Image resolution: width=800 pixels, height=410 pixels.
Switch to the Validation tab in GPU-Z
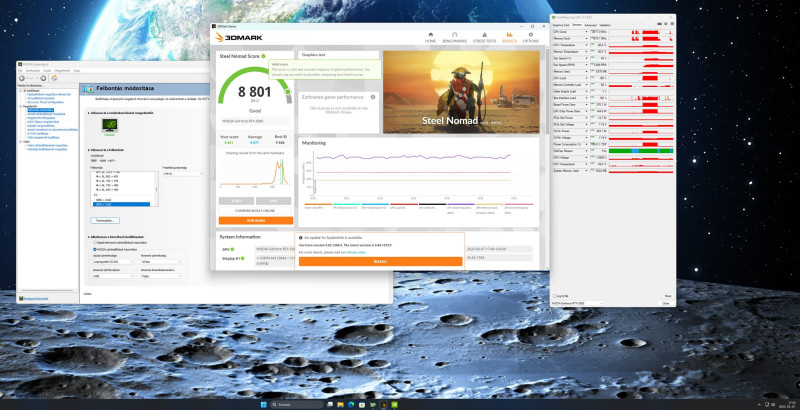[605, 25]
